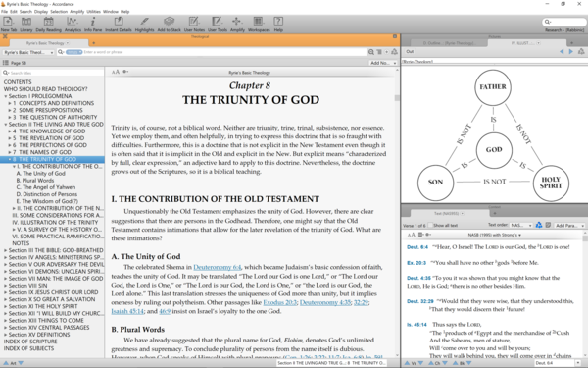Open the Search menu
Viewport: 588px width, 368px height.
coord(25,12)
